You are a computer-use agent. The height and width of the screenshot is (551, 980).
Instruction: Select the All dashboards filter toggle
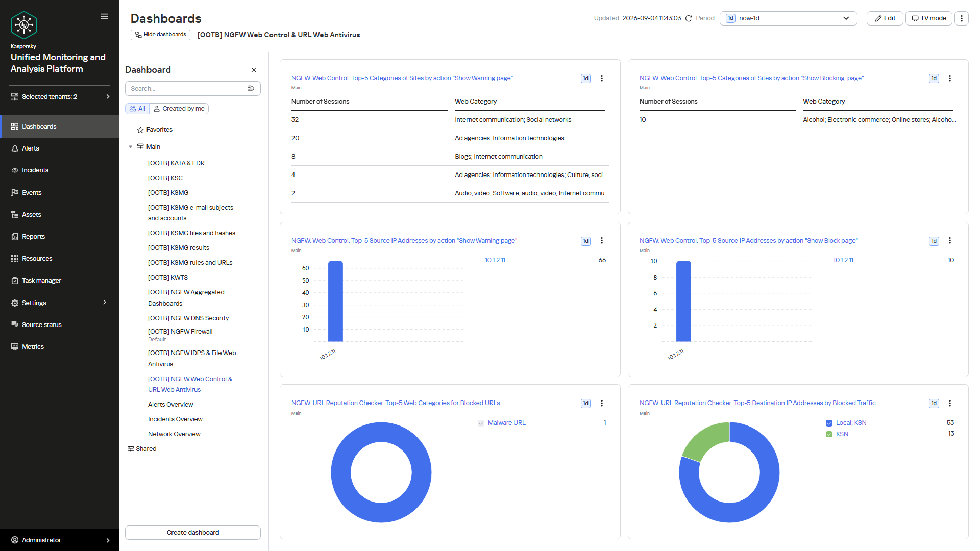137,109
